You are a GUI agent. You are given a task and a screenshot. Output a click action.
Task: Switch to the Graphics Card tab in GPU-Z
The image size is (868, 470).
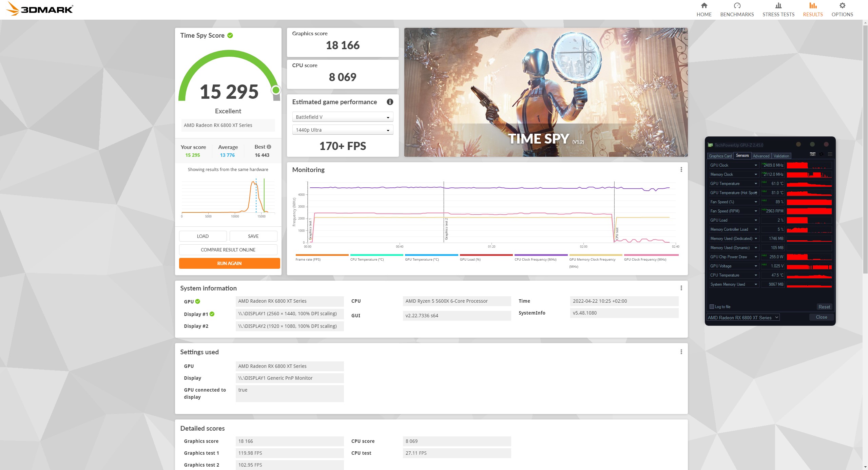(720, 156)
